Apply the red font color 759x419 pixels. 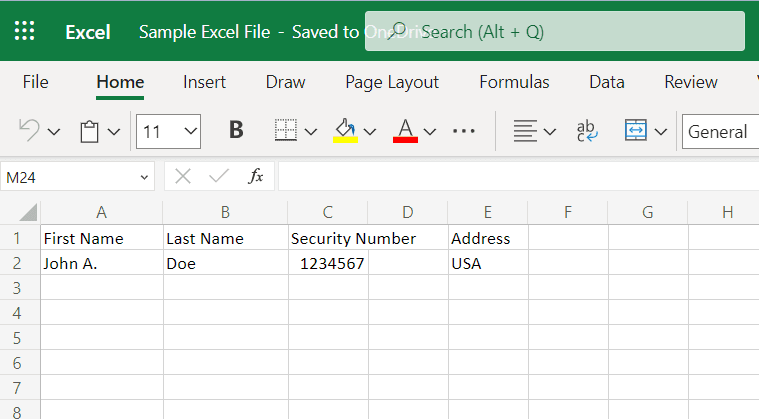click(405, 131)
